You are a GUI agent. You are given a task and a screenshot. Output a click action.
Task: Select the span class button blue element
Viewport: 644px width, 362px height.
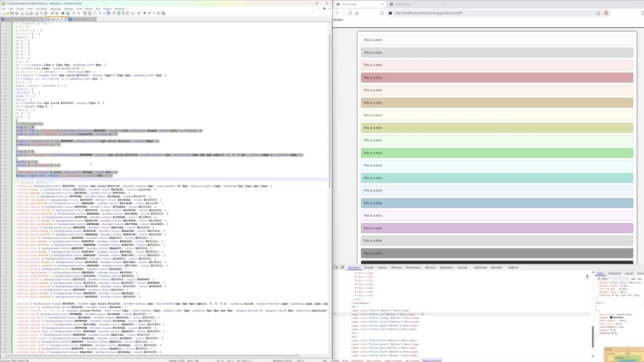[383, 340]
